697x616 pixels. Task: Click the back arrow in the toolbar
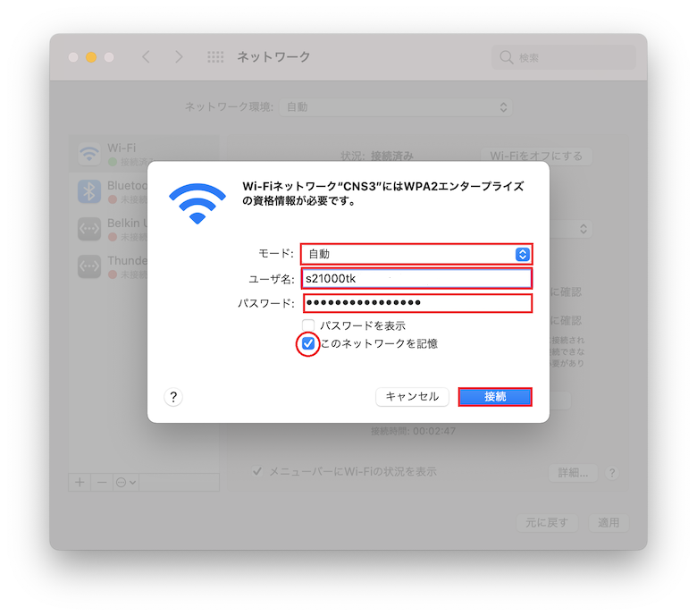tap(146, 57)
